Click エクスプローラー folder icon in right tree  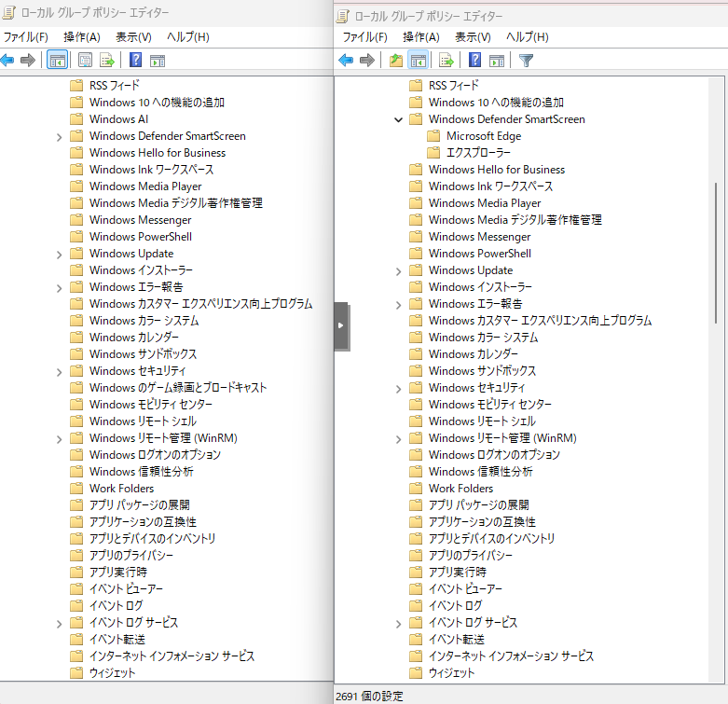click(433, 153)
